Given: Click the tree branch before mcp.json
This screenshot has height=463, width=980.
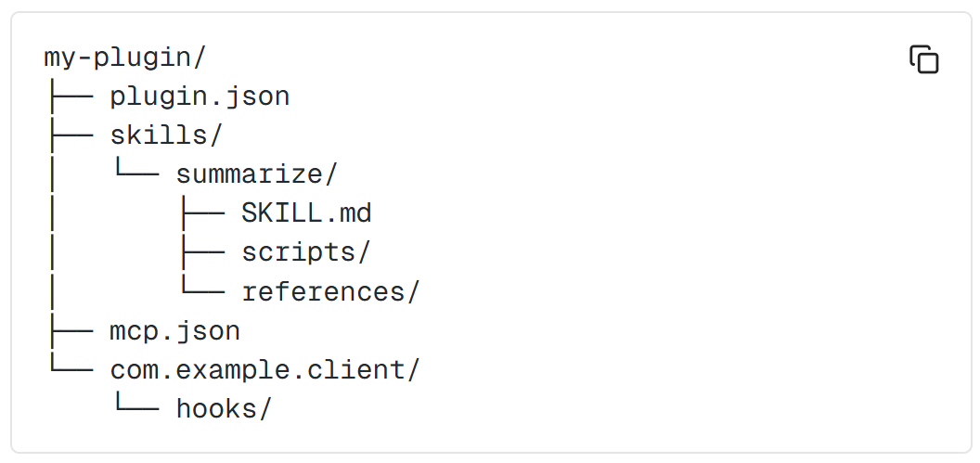Looking at the screenshot, I should click(x=71, y=332).
